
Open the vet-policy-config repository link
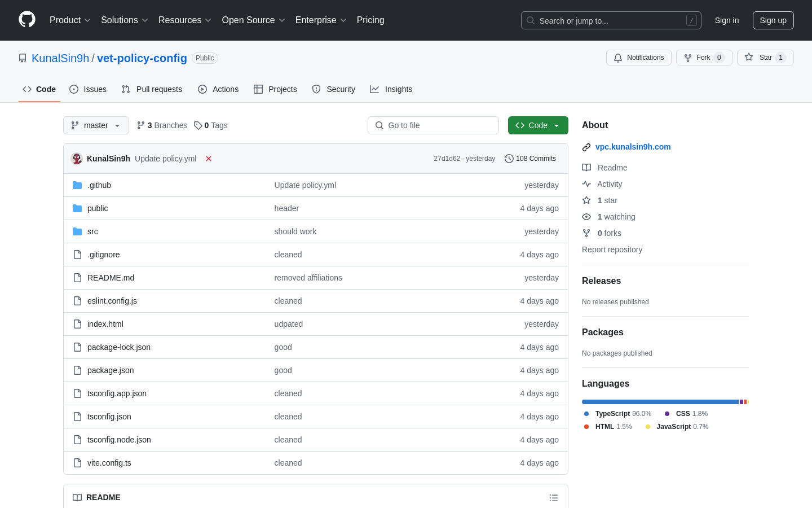click(142, 58)
